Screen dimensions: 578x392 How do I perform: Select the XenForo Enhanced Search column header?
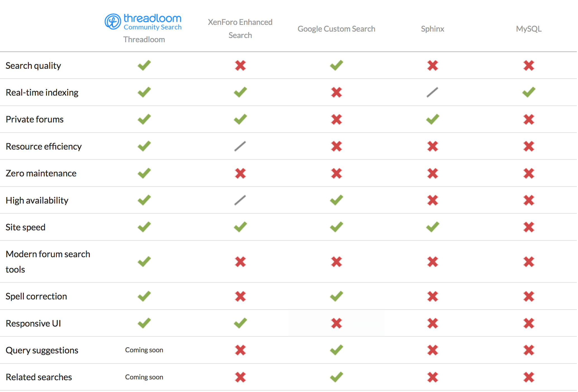tap(240, 29)
